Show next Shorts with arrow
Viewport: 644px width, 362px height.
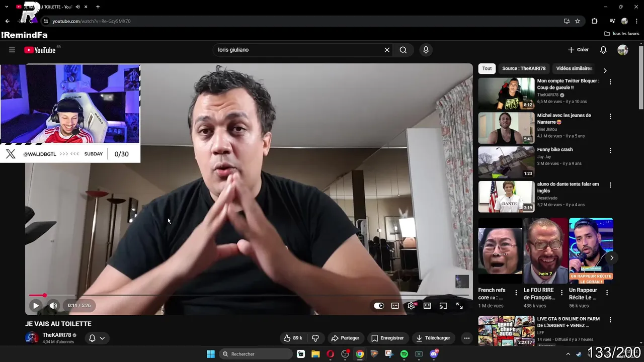(611, 258)
